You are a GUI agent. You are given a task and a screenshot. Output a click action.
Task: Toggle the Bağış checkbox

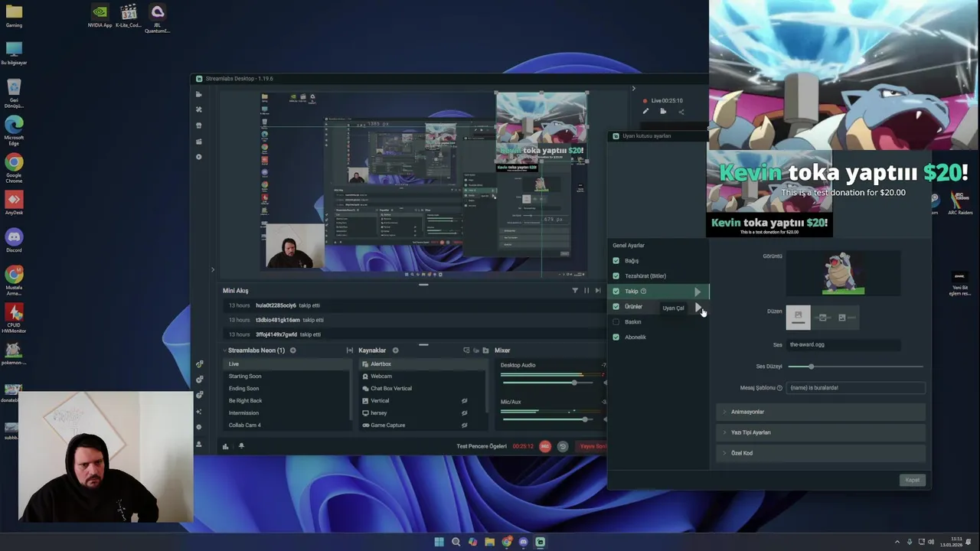pyautogui.click(x=616, y=261)
